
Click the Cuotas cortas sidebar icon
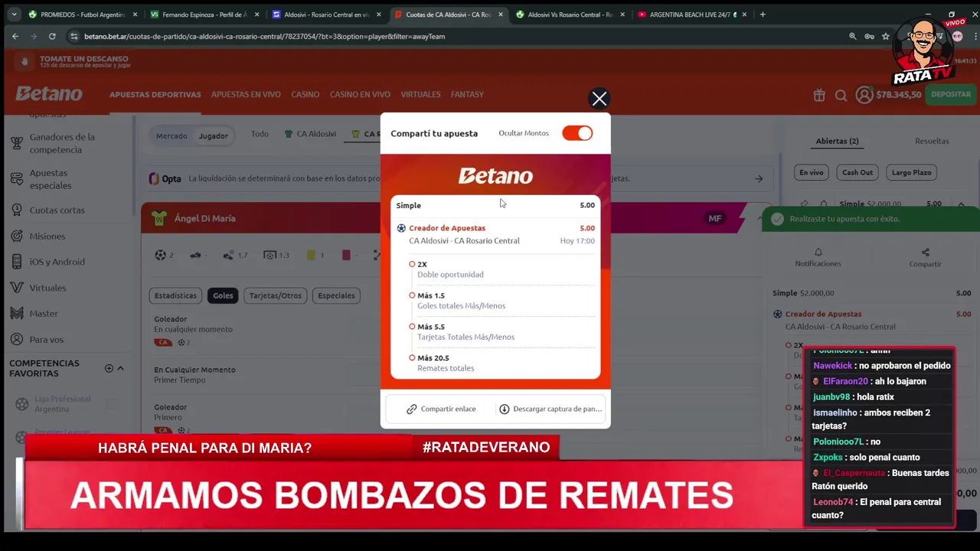tap(16, 210)
